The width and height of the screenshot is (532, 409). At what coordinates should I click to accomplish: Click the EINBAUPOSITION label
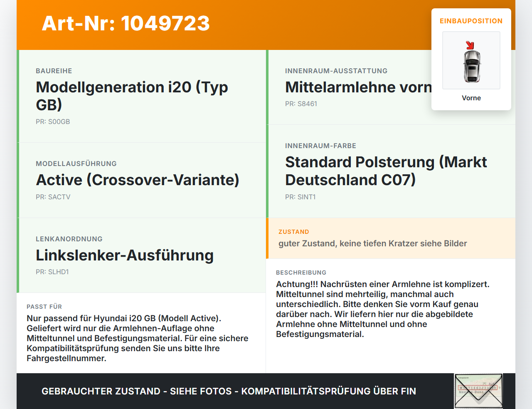pyautogui.click(x=471, y=21)
